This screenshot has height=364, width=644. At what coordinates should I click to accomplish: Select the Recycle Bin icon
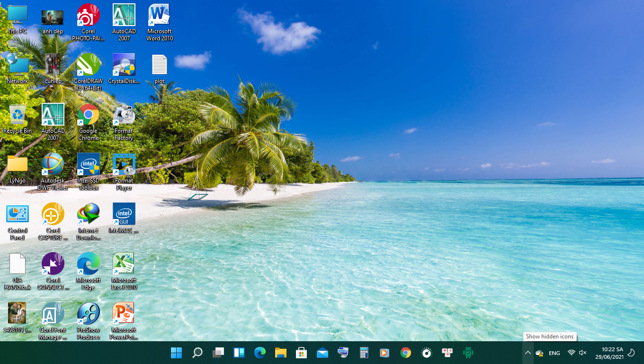pyautogui.click(x=18, y=119)
